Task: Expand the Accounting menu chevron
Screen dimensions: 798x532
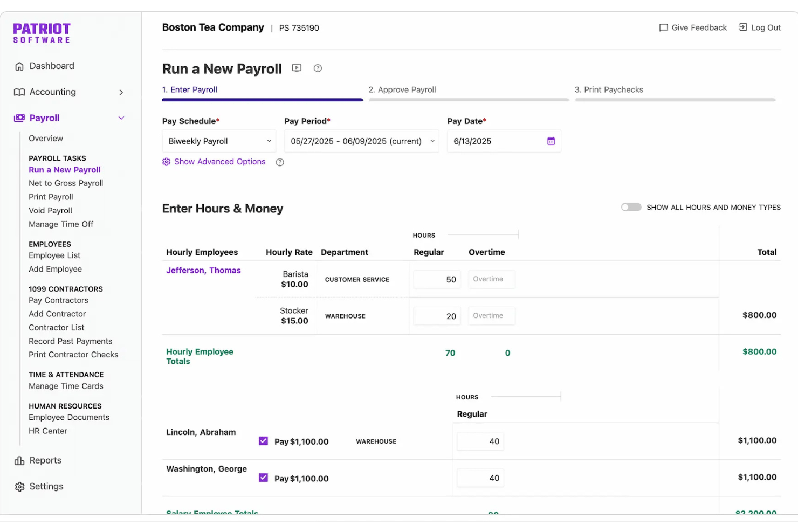Action: (121, 92)
